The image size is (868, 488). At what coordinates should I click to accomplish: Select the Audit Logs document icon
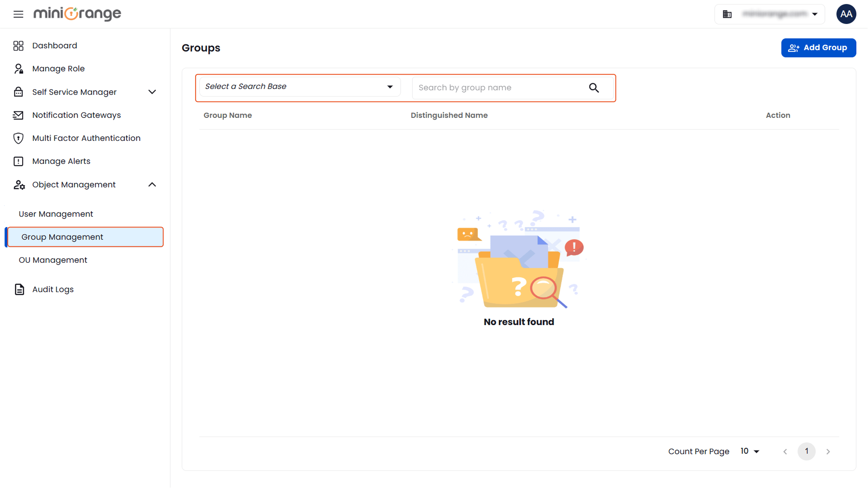[19, 289]
